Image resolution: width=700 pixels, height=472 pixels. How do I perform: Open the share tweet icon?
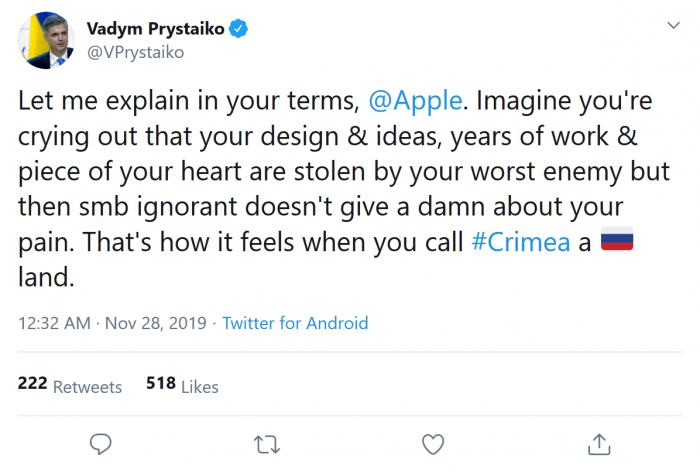598,442
